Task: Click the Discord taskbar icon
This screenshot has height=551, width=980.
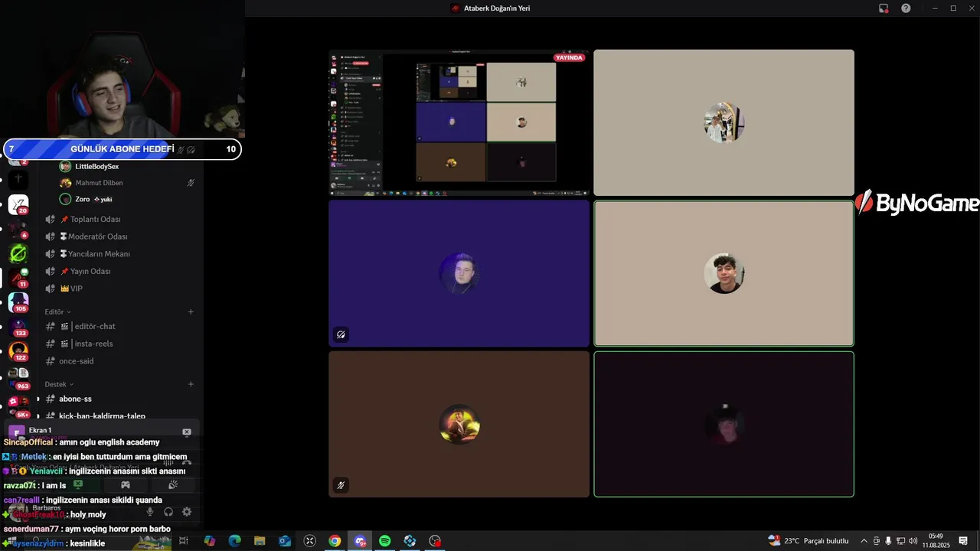Action: 360,541
